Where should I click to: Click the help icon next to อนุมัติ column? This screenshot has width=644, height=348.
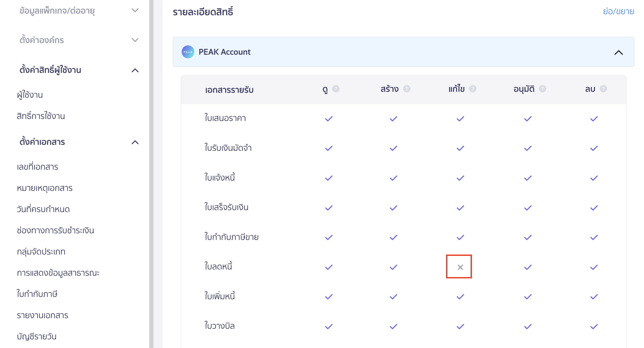click(x=543, y=89)
